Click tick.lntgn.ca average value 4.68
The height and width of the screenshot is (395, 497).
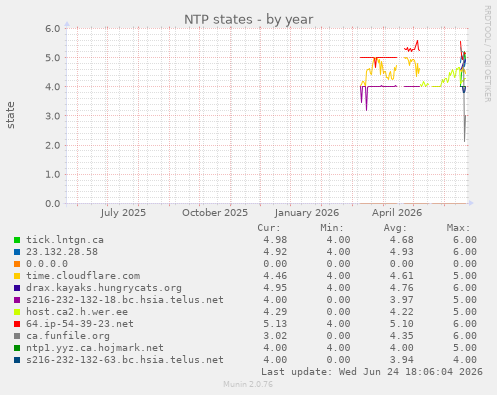coord(402,240)
